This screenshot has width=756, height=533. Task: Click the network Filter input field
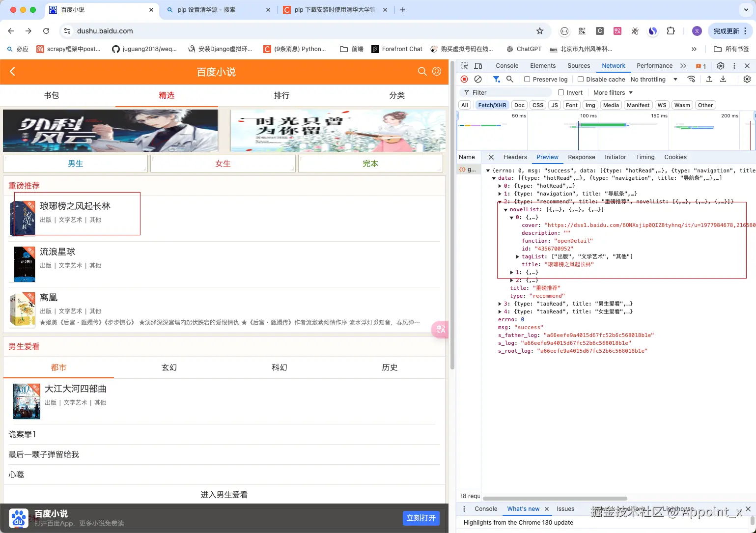pos(505,92)
